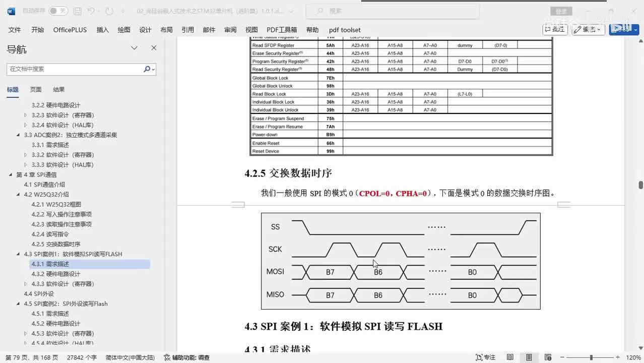Screen dimensions: 644x363
Task: Open the 文件 menu
Action: point(15,30)
